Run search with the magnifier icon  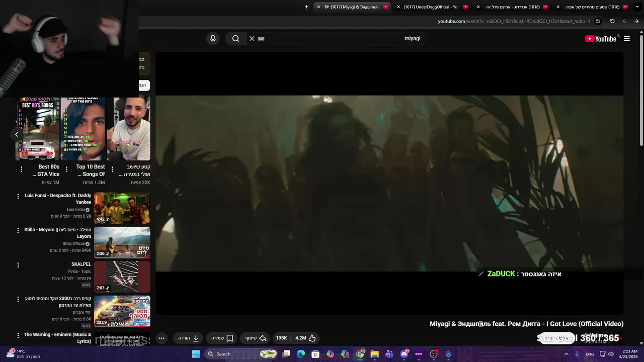click(235, 38)
